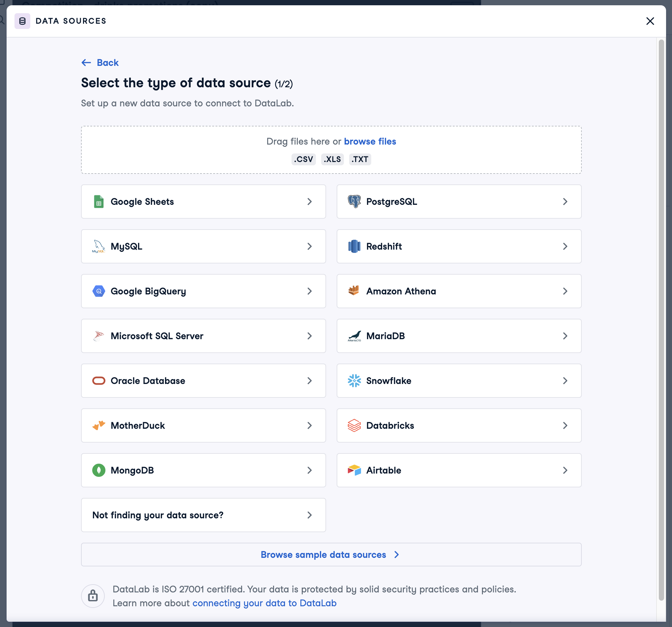Select the MySQL label text
This screenshot has width=672, height=627.
pos(126,246)
